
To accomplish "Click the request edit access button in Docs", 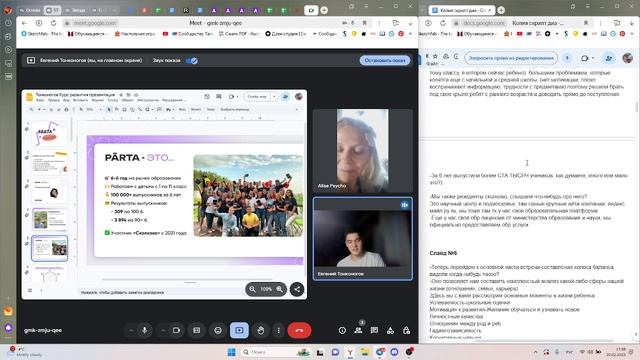I will tap(511, 58).
